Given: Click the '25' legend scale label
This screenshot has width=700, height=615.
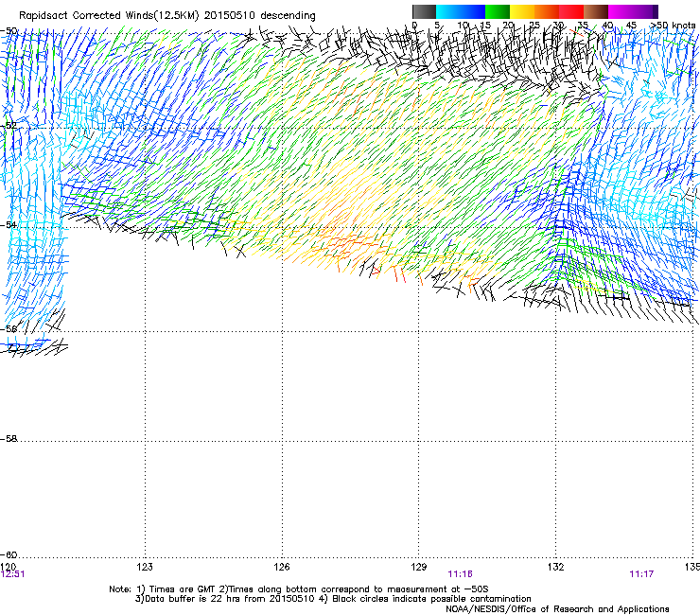Looking at the screenshot, I should coord(534,26).
